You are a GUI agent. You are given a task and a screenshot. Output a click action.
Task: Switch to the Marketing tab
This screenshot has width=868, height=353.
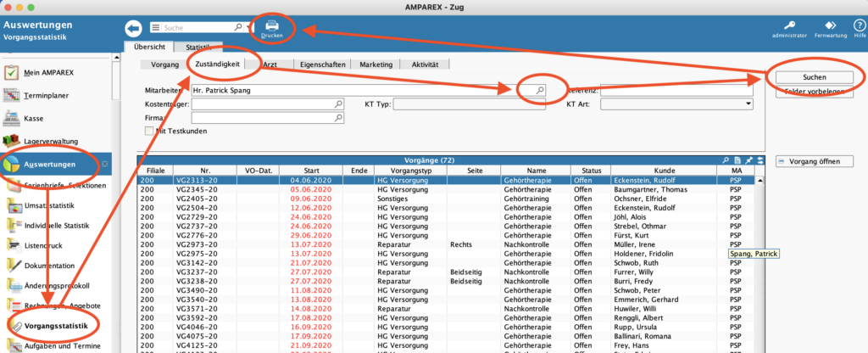coord(376,64)
